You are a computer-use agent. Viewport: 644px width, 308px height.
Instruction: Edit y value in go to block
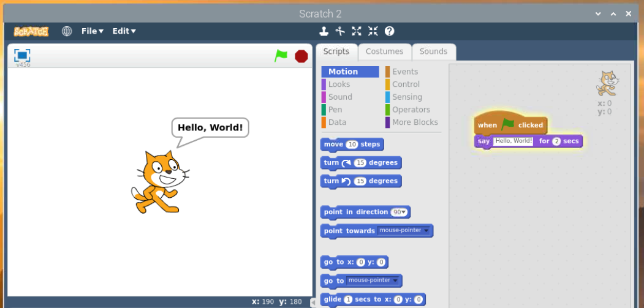click(x=381, y=263)
